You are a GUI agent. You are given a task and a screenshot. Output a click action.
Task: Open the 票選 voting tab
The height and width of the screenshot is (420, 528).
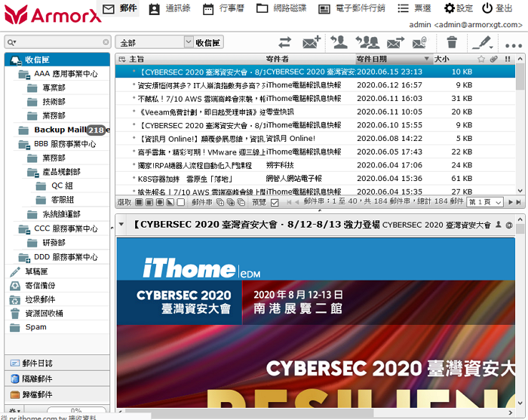(x=414, y=8)
